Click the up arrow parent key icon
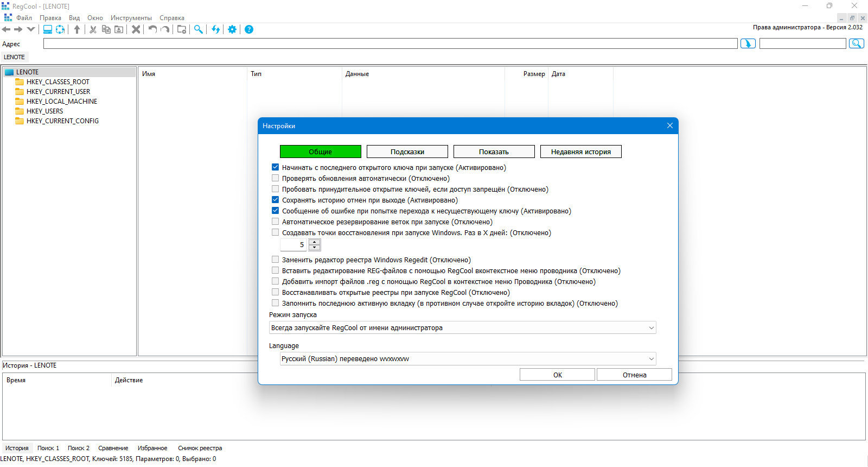This screenshot has width=868, height=467. 77,29
